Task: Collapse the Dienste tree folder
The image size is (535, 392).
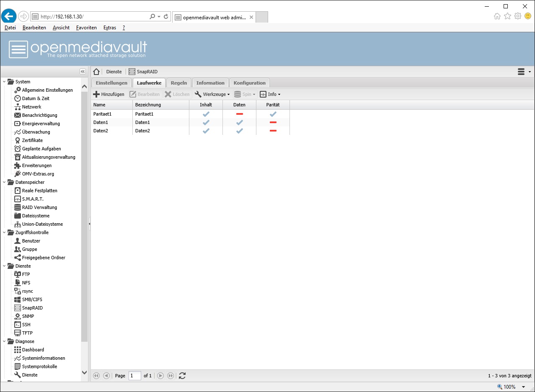Action: pyautogui.click(x=4, y=266)
